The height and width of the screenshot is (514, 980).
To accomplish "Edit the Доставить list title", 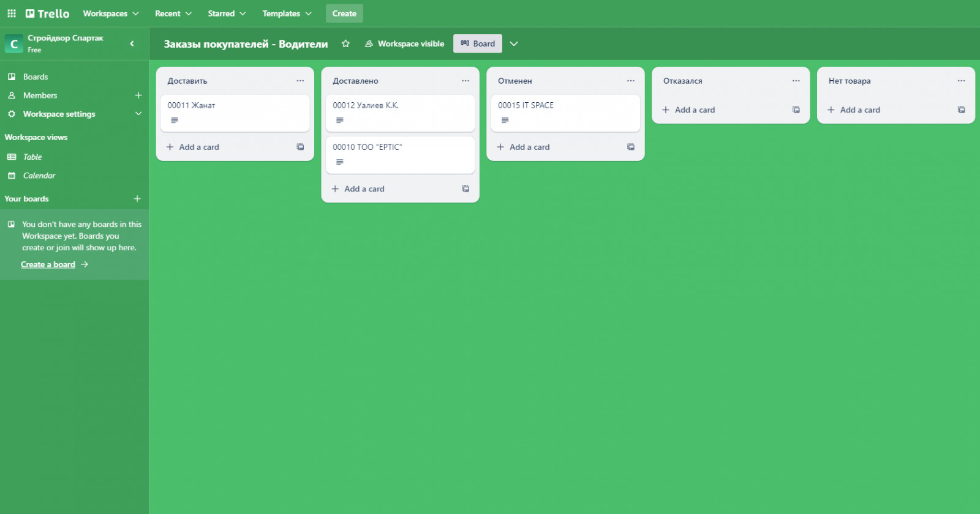I will [187, 81].
